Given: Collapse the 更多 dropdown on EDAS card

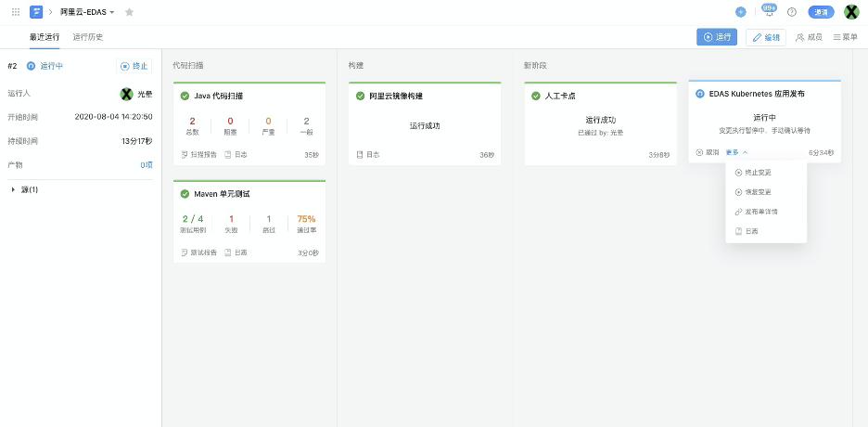Looking at the screenshot, I should pyautogui.click(x=737, y=152).
